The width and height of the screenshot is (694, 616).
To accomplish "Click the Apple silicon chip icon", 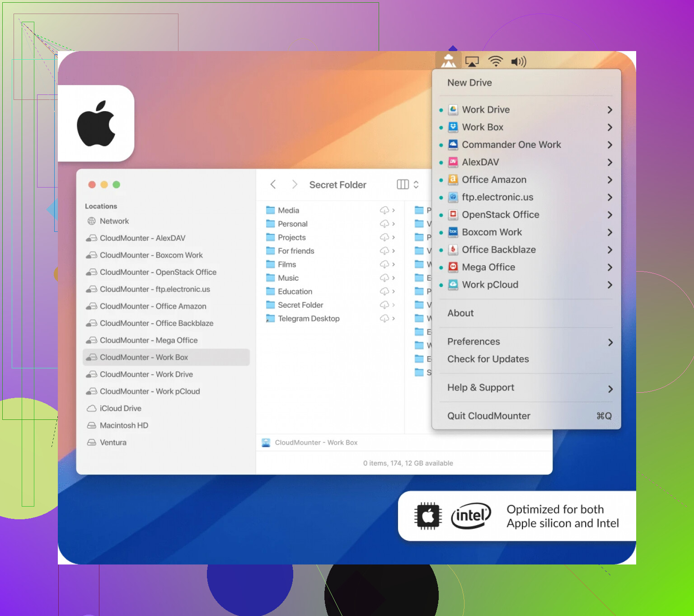I will coord(428,516).
